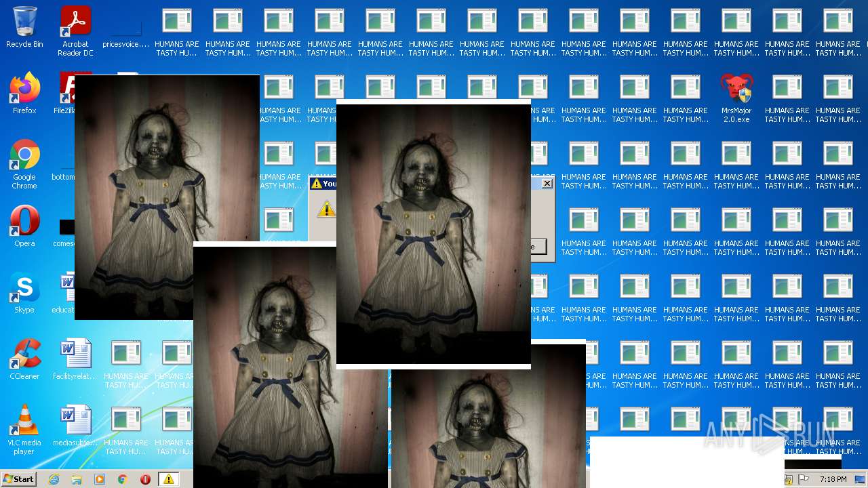This screenshot has width=868, height=488.
Task: Open the Action Center flag tray icon
Action: 805,479
